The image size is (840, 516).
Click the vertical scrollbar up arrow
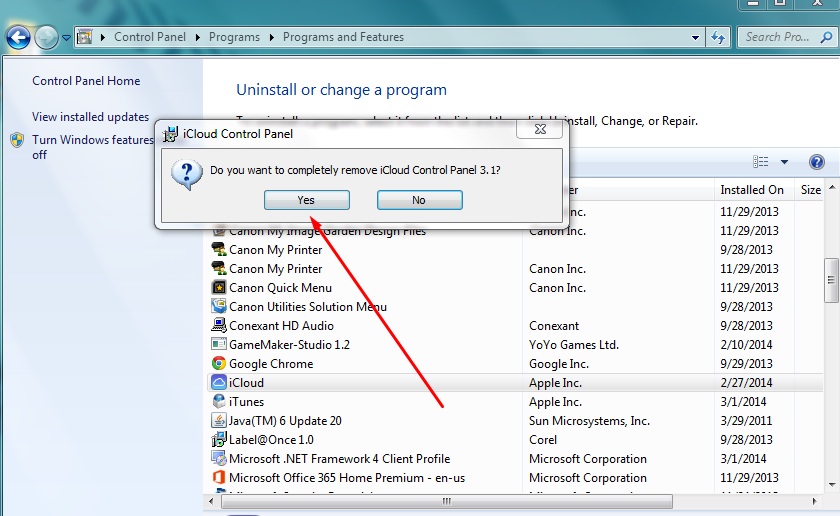[x=831, y=188]
